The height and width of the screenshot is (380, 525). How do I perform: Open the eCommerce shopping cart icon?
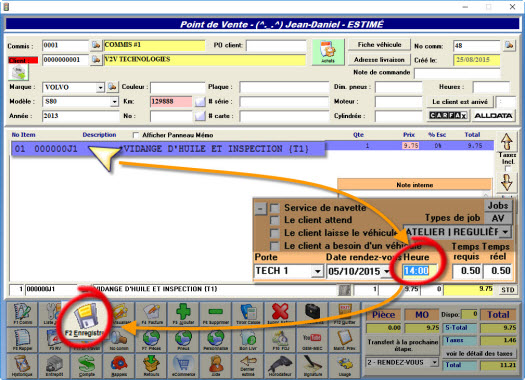[x=183, y=366]
